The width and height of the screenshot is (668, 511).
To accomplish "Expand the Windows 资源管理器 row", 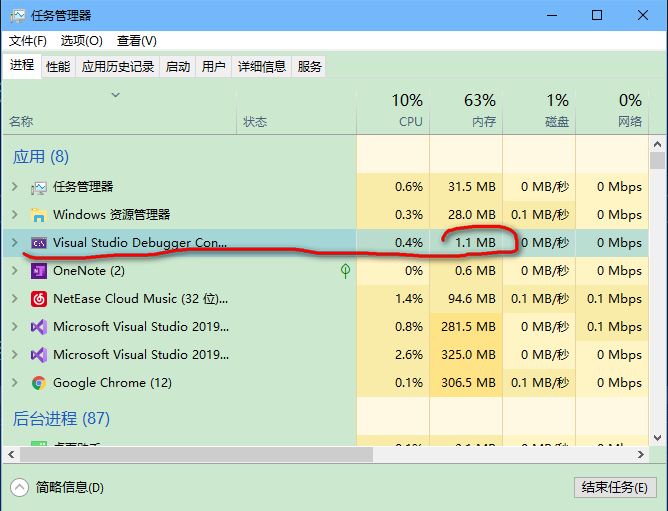I will tap(15, 214).
